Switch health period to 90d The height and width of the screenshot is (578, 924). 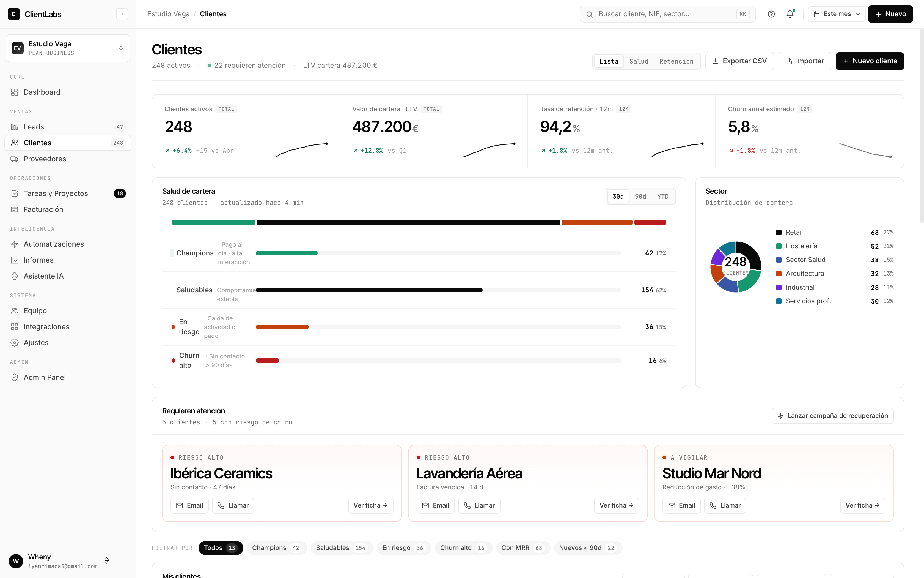pos(640,197)
